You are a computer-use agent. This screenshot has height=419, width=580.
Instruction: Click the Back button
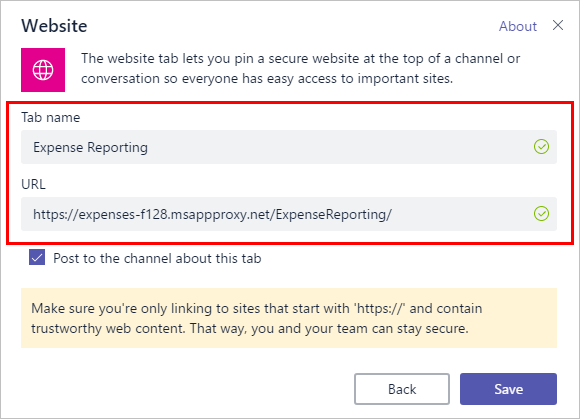click(x=402, y=389)
